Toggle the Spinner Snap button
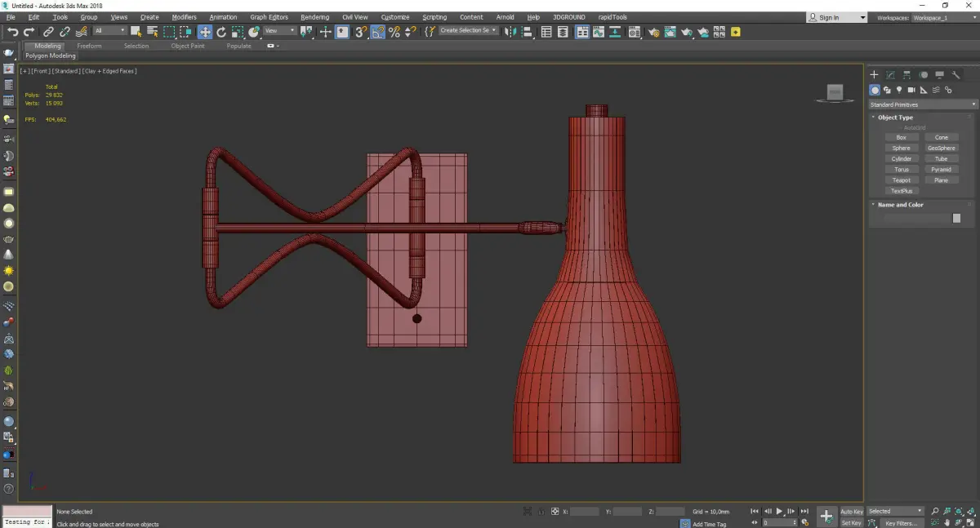This screenshot has width=980, height=528. [x=411, y=32]
